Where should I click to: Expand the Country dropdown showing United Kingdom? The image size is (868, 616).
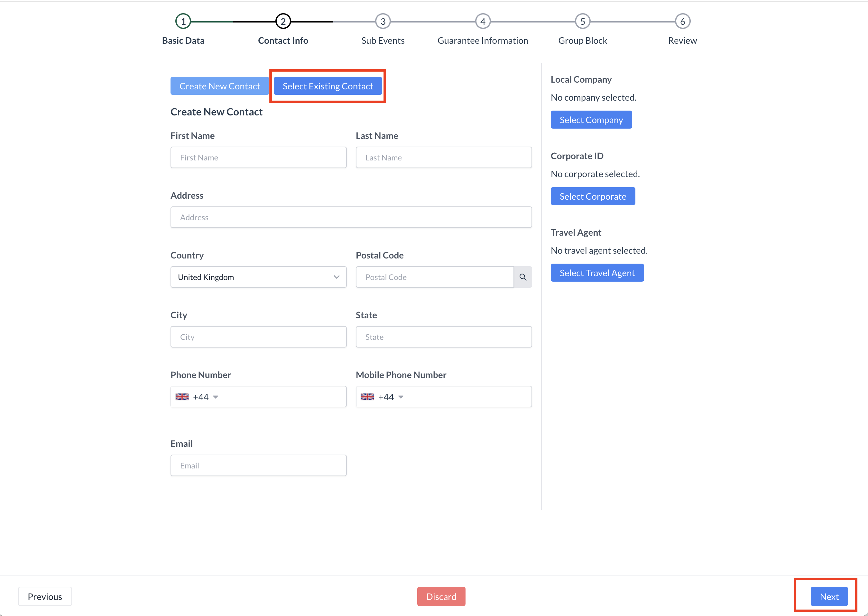coord(258,277)
